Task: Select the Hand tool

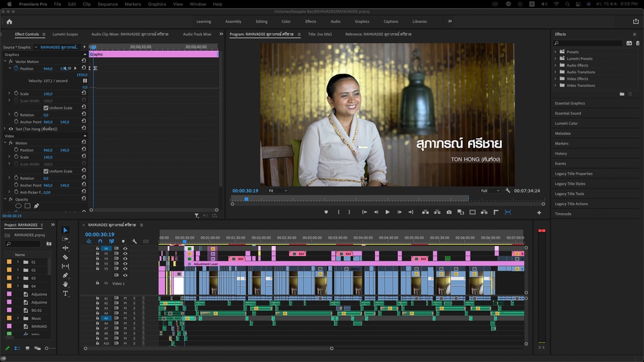Action: coord(65,284)
